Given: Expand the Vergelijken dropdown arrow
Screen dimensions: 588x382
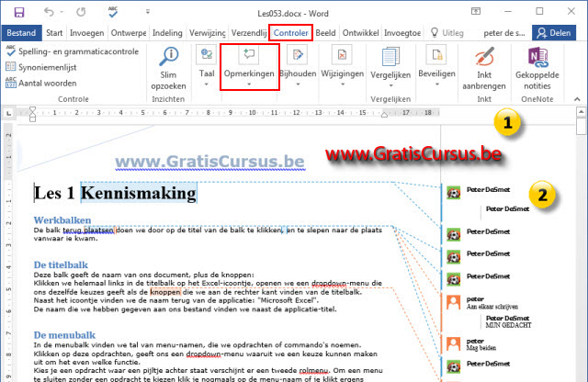Looking at the screenshot, I should click(390, 85).
